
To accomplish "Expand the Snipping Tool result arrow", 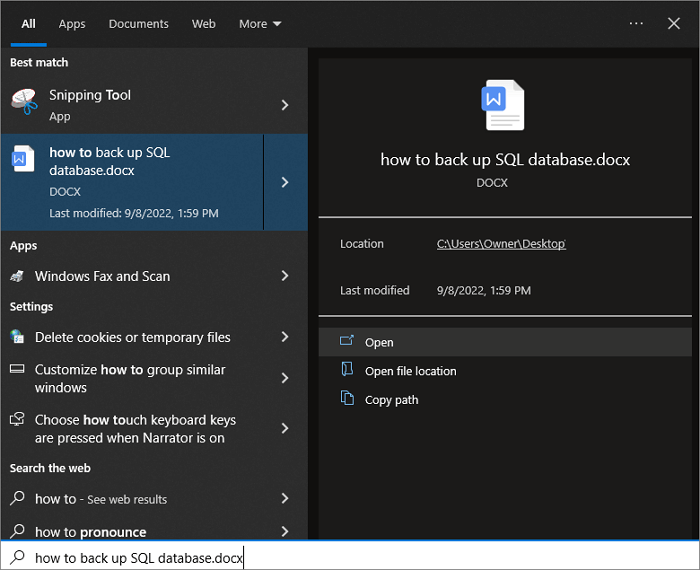I will tap(285, 105).
